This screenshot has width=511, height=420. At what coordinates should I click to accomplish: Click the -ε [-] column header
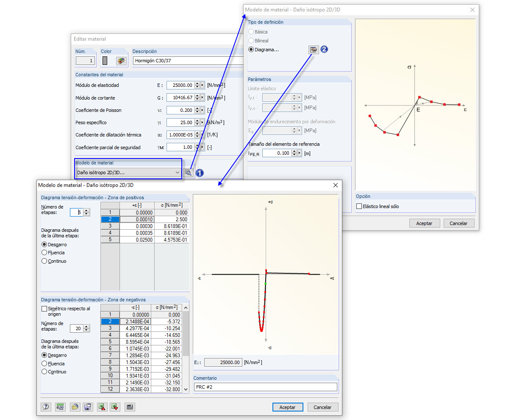pos(135,307)
